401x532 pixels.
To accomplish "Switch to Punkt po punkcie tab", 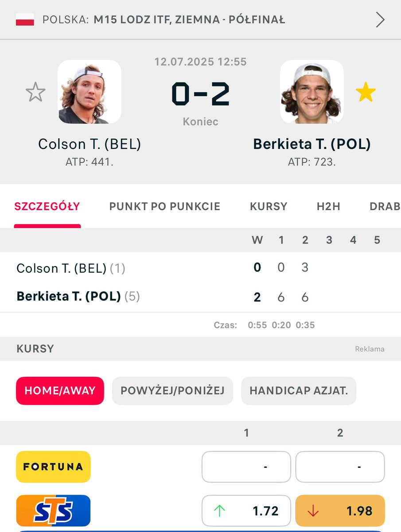I will (165, 206).
